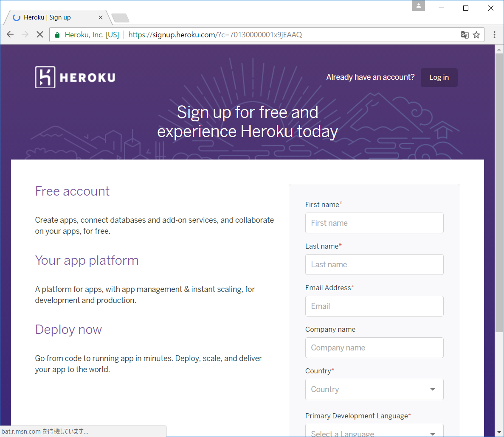The width and height of the screenshot is (504, 437).
Task: Open the Google Translate icon in address bar
Action: [x=465, y=35]
